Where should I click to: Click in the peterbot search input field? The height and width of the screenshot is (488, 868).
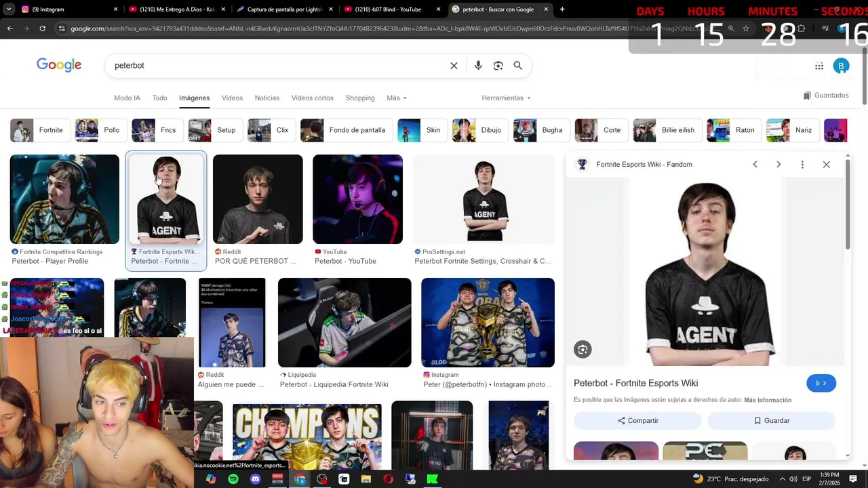click(x=278, y=66)
